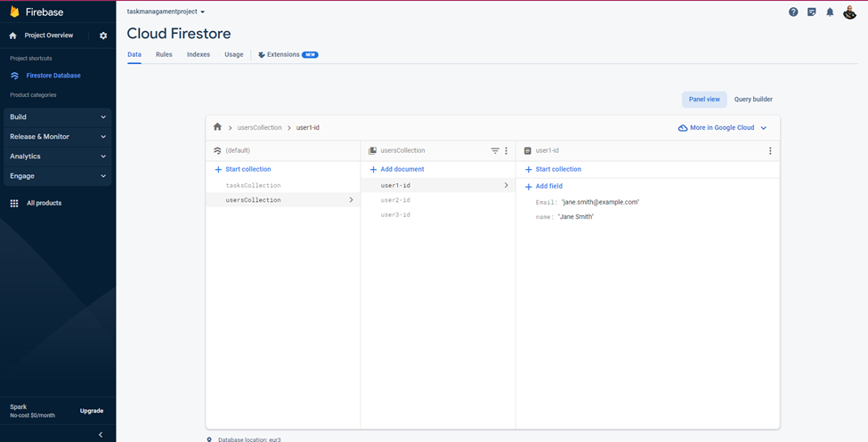Click the (default) database icon
The image size is (868, 442).
[217, 150]
